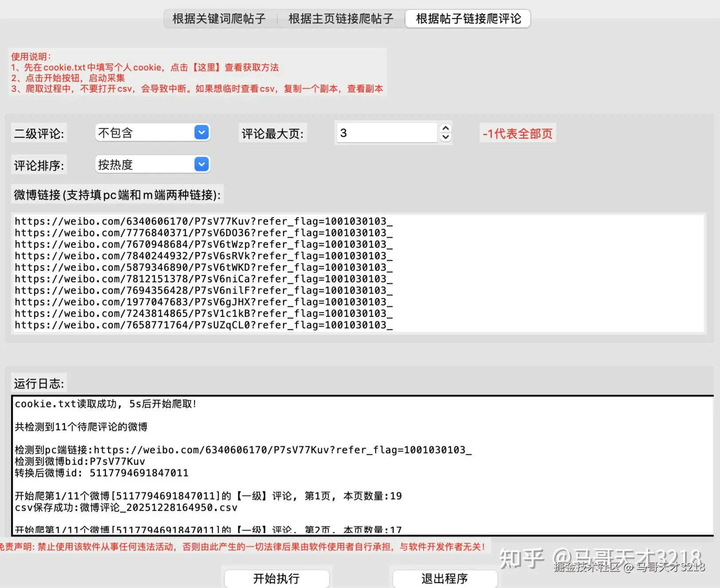Click instruction line 1 about cookie.txt
This screenshot has width=720, height=588.
click(x=145, y=67)
